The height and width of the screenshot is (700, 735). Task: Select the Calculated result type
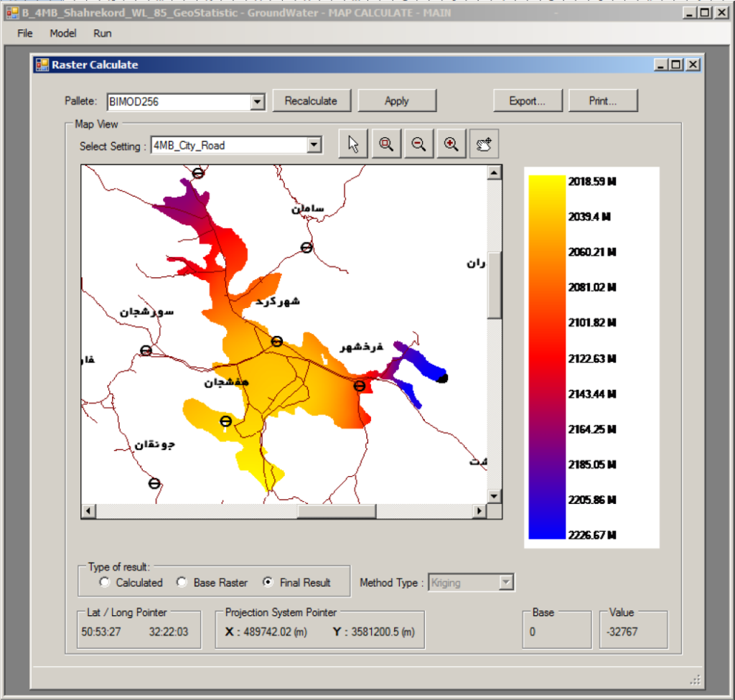(x=106, y=582)
